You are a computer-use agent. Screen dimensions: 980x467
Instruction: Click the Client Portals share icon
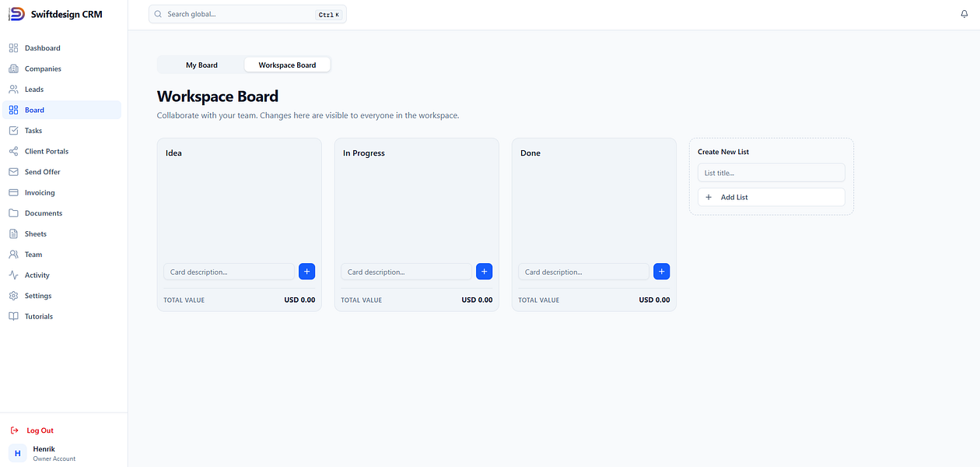[x=13, y=151]
